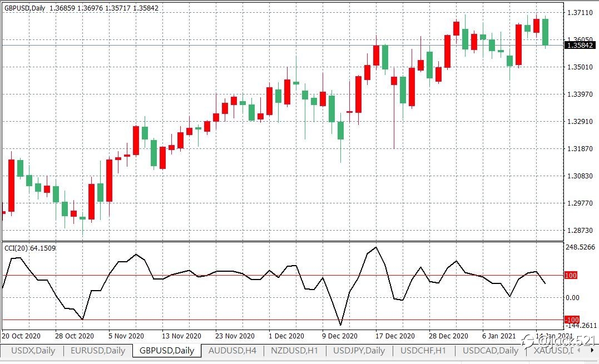Viewport: 599px width, 364px height.
Task: Click the 17 Dec 2020 date label
Action: tap(395, 336)
